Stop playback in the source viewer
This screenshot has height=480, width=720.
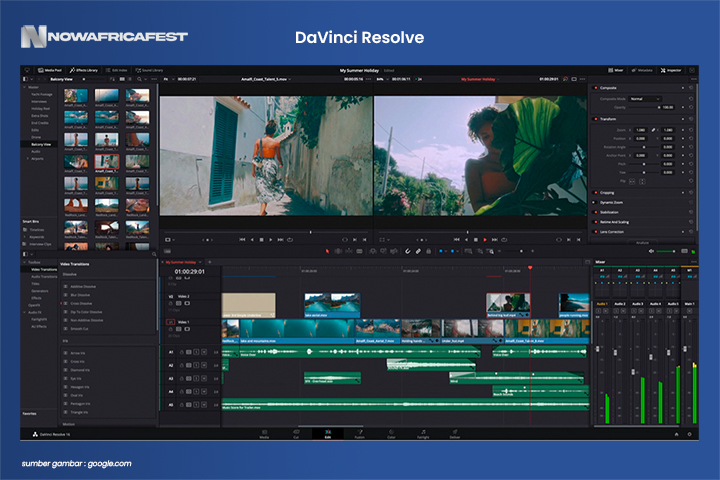coord(262,240)
